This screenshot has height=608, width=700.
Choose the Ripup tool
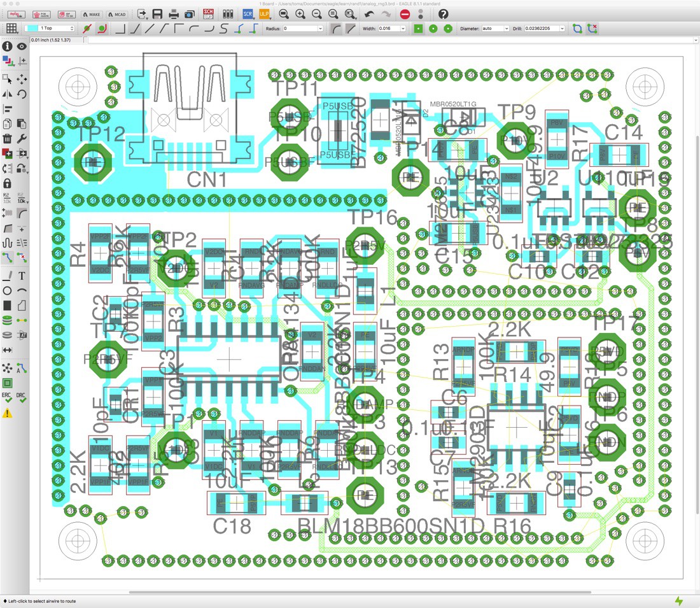click(22, 257)
